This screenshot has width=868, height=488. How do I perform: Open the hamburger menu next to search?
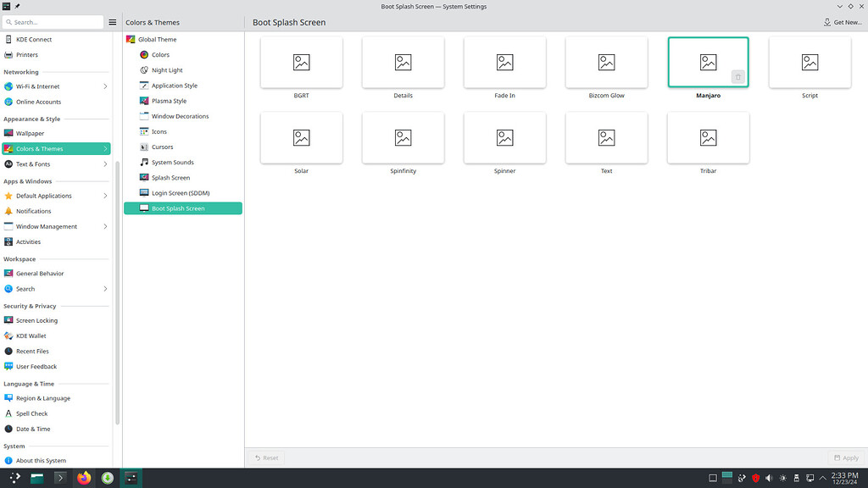tap(112, 22)
